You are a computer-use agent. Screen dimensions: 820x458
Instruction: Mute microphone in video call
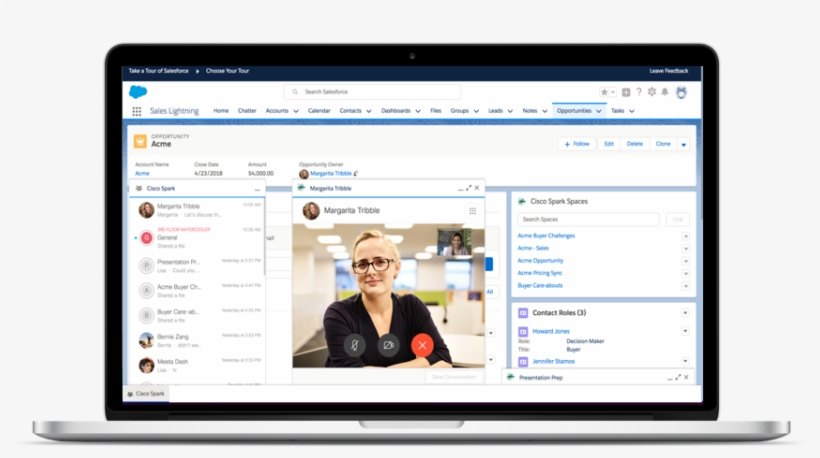pyautogui.click(x=355, y=345)
